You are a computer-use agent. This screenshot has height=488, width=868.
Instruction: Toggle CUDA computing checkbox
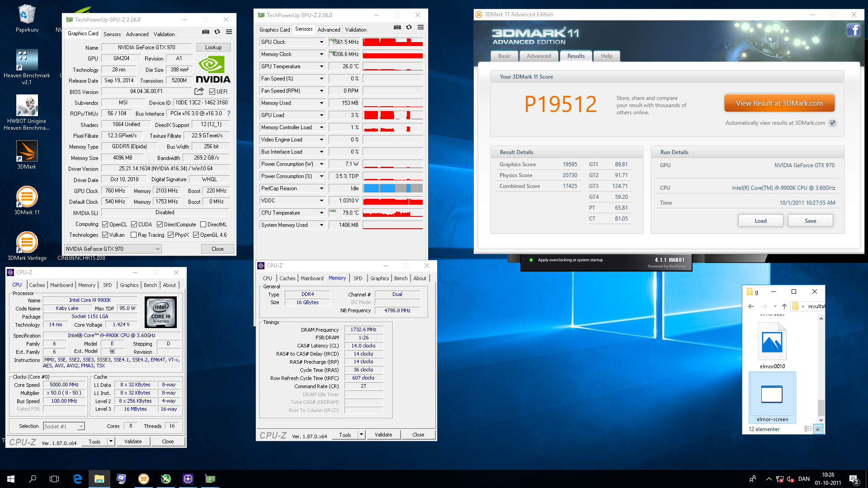point(134,224)
